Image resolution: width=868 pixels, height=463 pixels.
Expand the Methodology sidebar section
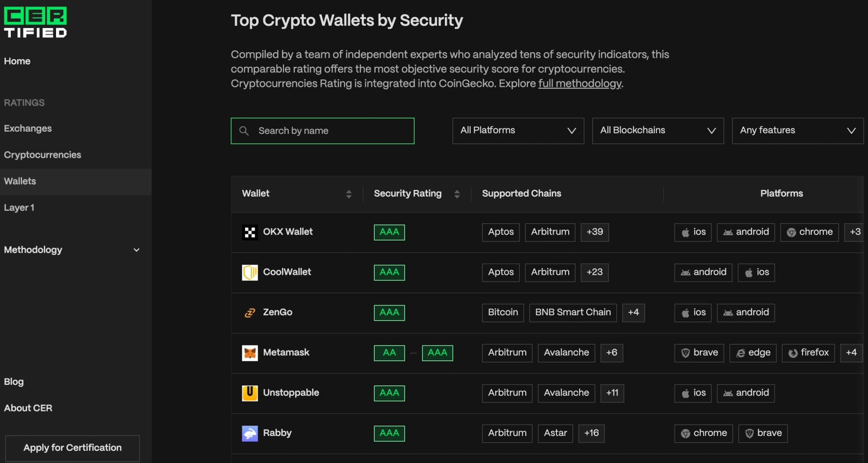pos(72,250)
